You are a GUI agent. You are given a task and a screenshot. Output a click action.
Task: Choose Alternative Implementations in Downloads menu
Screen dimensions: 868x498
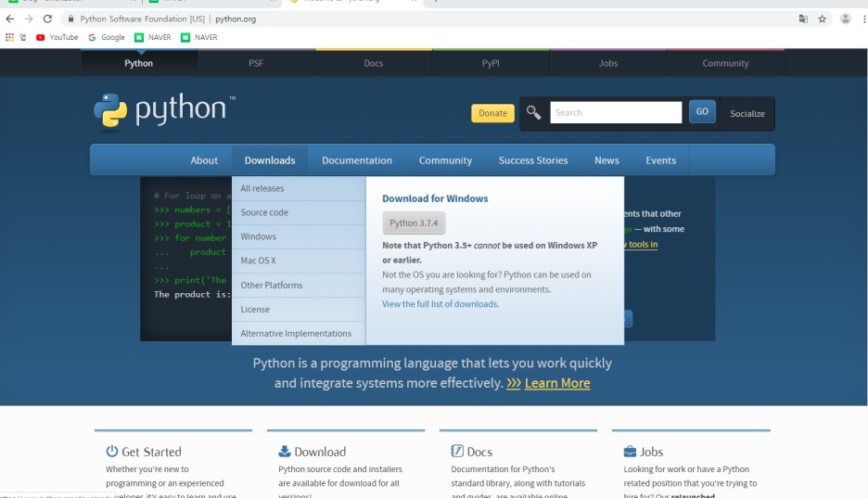pos(299,334)
